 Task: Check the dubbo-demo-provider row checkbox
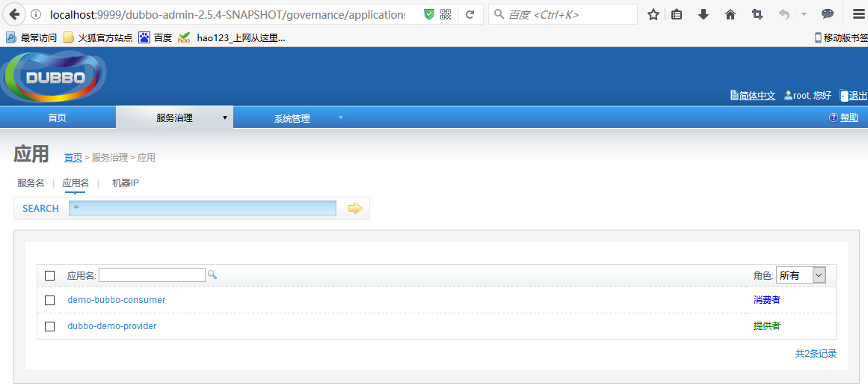click(50, 326)
